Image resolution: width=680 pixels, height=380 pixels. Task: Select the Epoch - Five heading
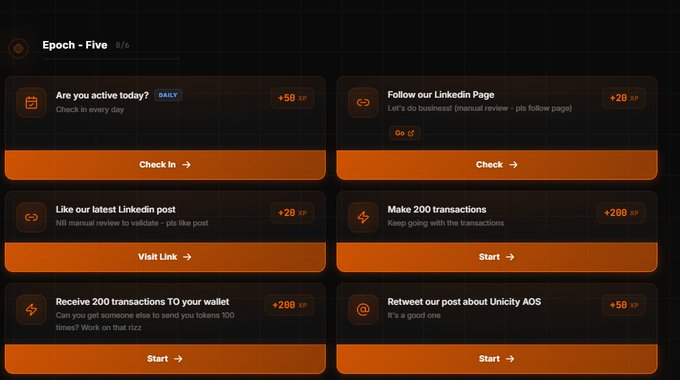coord(75,45)
